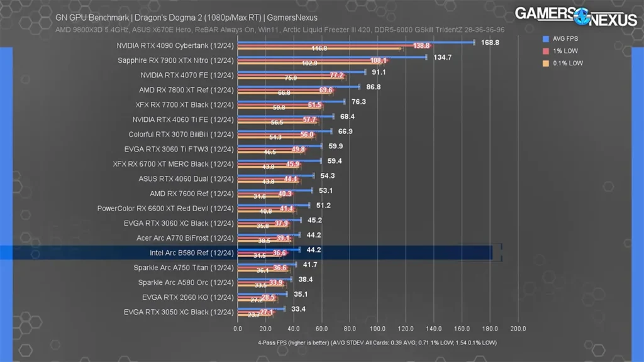Click the 61.5 one percent low value
644x362 pixels.
pos(314,105)
